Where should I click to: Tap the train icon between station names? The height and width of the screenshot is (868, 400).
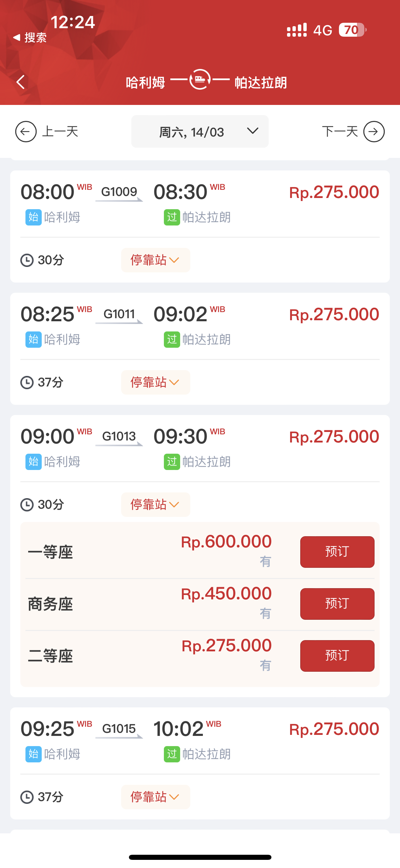click(200, 79)
